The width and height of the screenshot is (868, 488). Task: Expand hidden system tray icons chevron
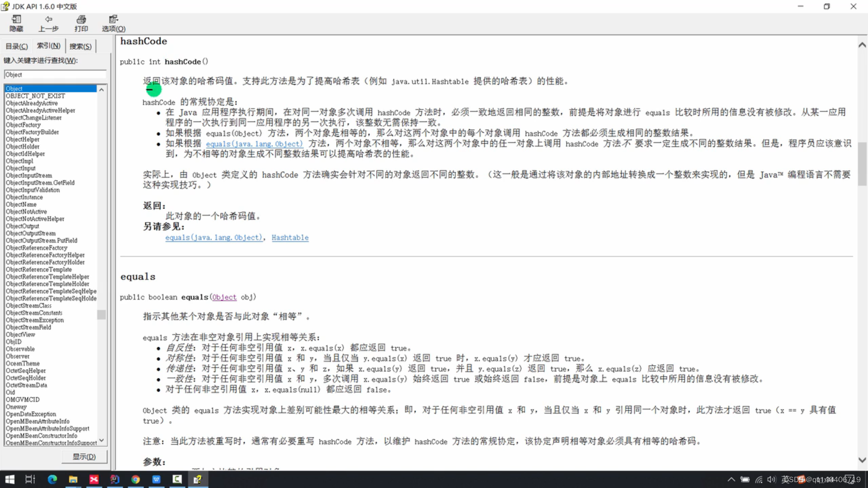tap(731, 479)
